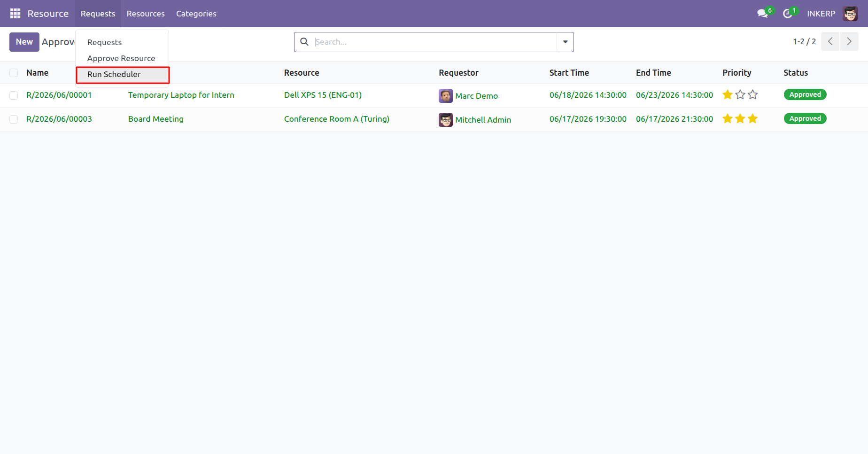The image size is (868, 454).
Task: Sort by the Start Time column header
Action: click(569, 73)
